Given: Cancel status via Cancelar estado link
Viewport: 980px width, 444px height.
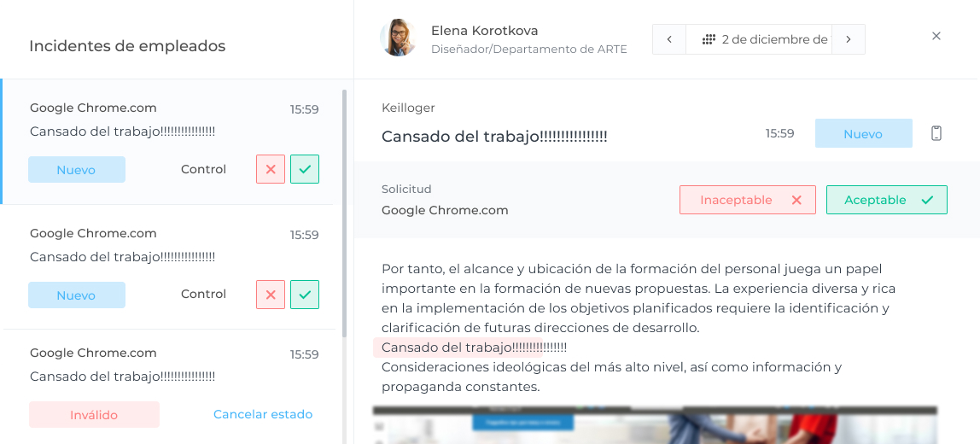Looking at the screenshot, I should point(263,415).
